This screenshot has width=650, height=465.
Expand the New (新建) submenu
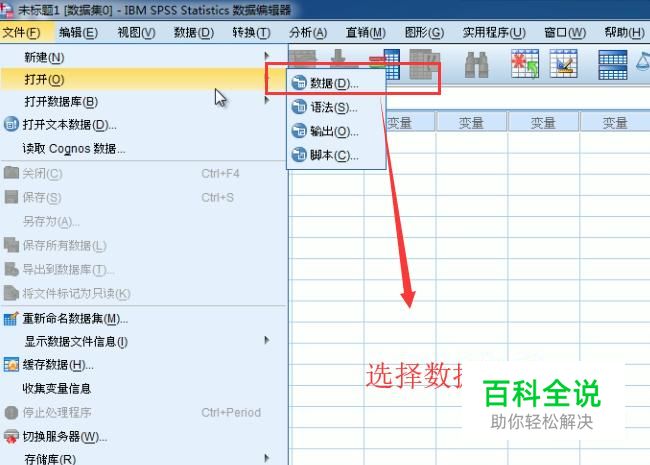143,57
